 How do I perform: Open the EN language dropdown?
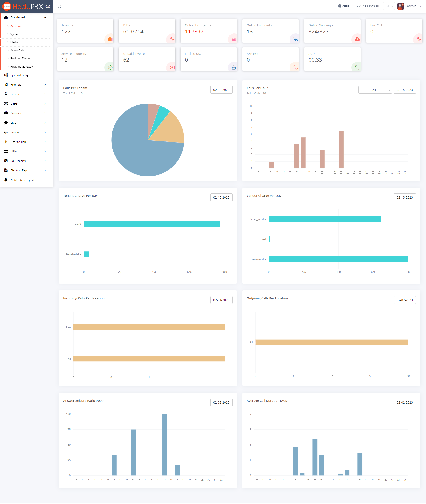[389, 6]
